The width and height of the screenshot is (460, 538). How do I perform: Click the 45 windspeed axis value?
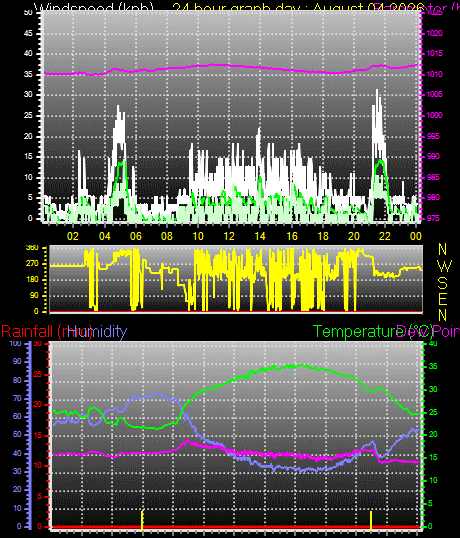pos(28,33)
